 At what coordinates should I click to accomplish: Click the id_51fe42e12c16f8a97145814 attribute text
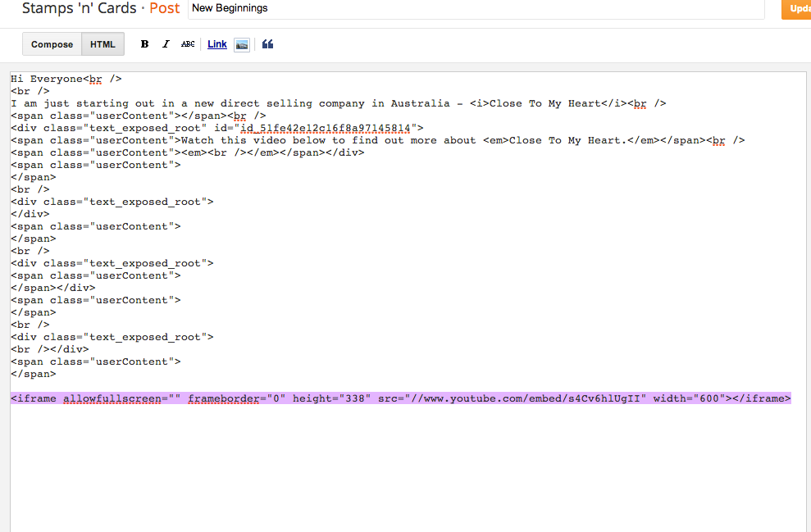click(326, 128)
